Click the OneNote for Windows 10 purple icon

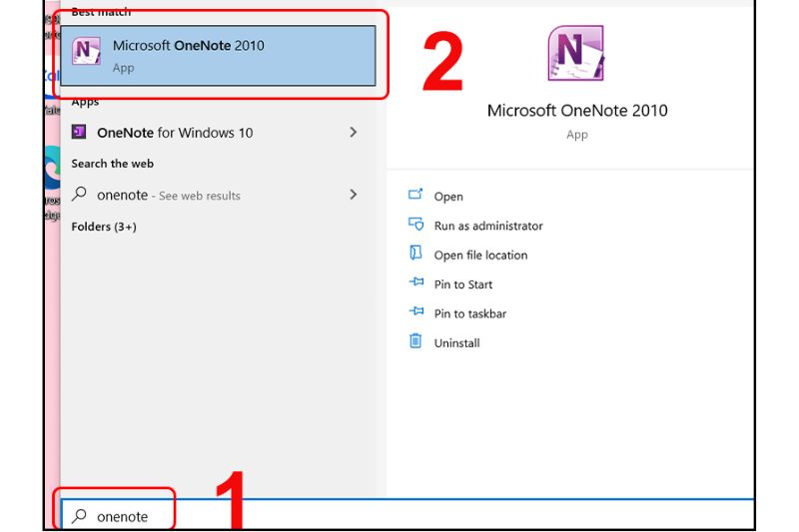[x=79, y=132]
